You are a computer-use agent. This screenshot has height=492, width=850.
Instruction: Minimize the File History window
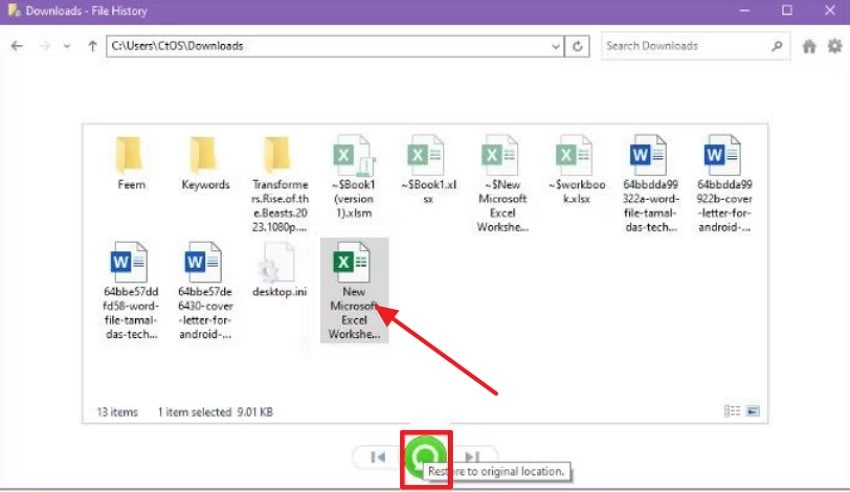point(745,11)
